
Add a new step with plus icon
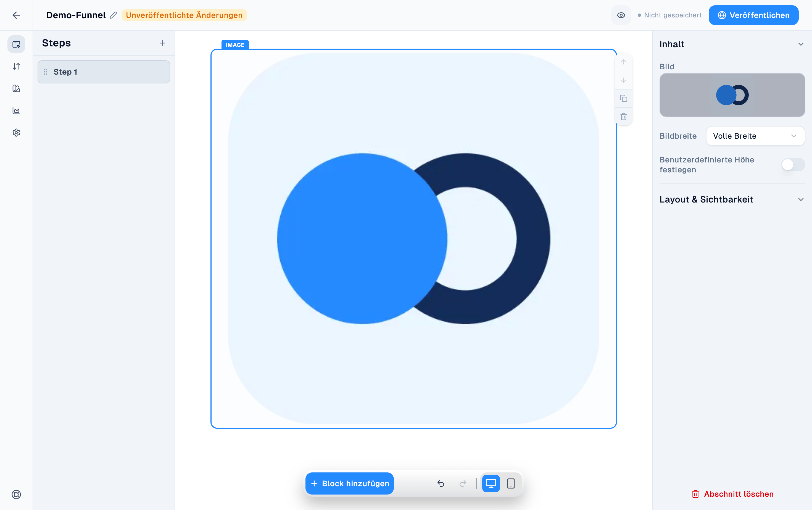pyautogui.click(x=162, y=43)
